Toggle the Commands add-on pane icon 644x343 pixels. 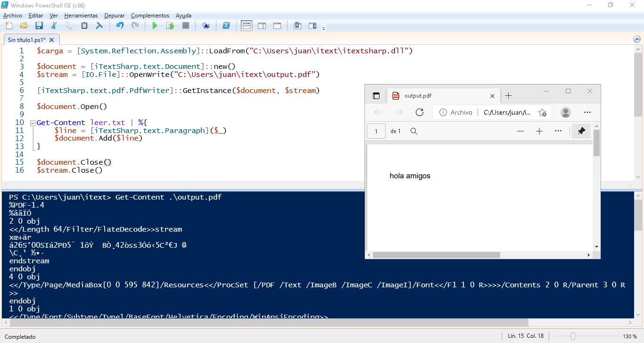(313, 26)
